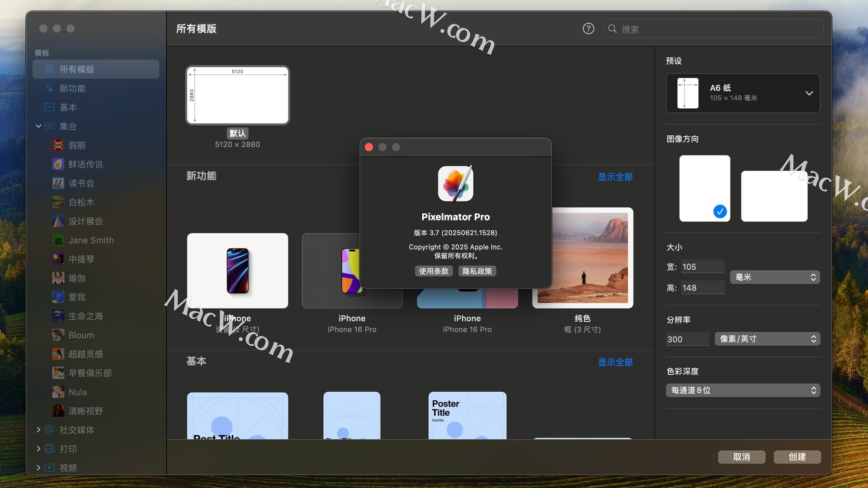Screen dimensions: 868x488
Task: Click the 新功能 sparkle icon
Action: pyautogui.click(x=49, y=88)
